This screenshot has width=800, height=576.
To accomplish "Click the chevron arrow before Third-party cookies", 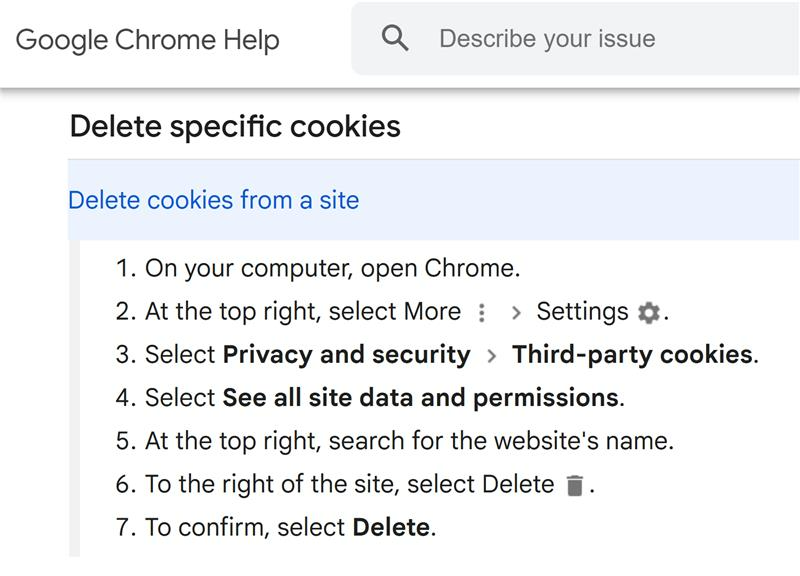I will pyautogui.click(x=492, y=356).
